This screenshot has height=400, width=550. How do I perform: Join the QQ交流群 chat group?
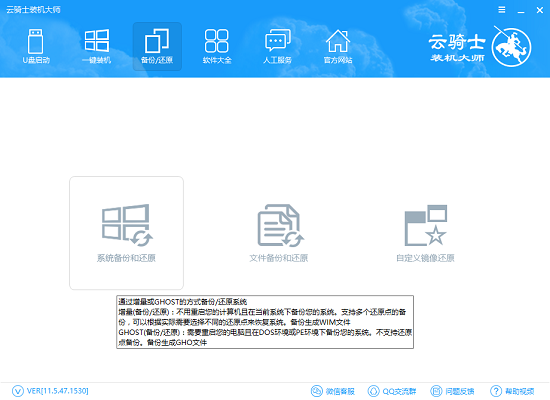point(392,391)
